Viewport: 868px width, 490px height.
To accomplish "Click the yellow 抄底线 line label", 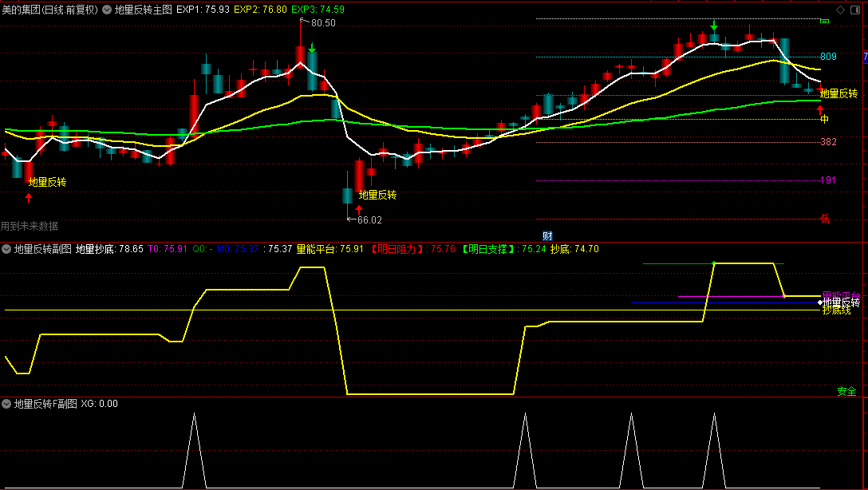I will (836, 310).
